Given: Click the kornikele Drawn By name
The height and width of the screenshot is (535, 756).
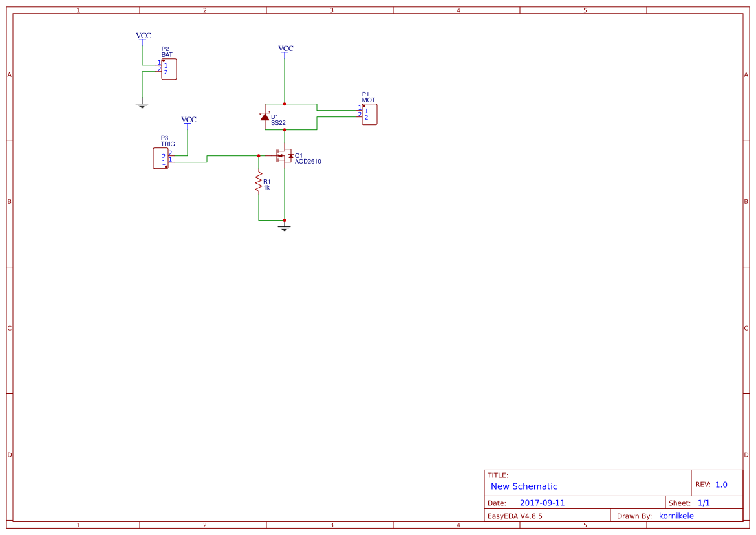Looking at the screenshot, I should pyautogui.click(x=676, y=516).
